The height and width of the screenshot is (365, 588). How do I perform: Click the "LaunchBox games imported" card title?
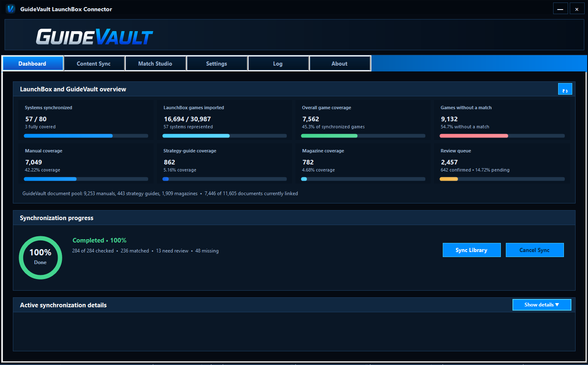(194, 108)
